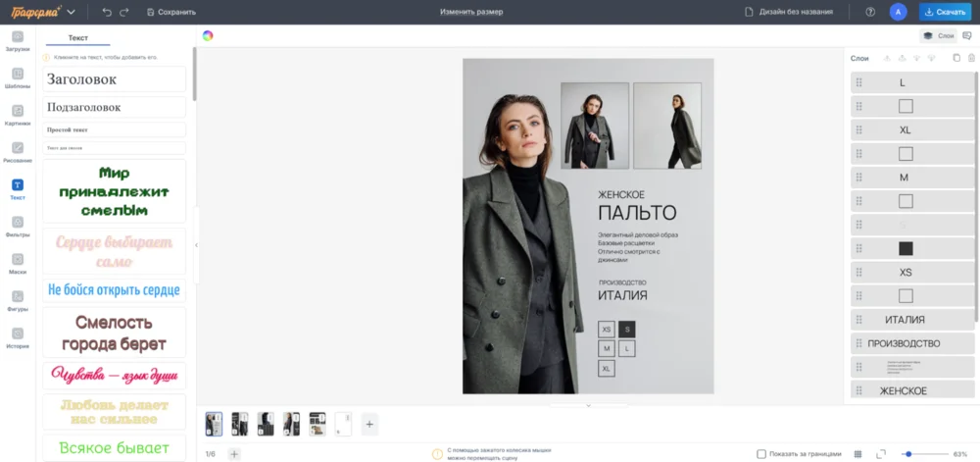Select the Текст tab in left panel
The height and width of the screenshot is (462, 980).
[78, 37]
